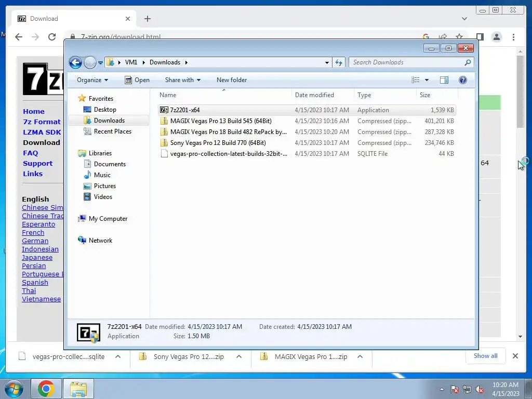Open the Organize menu
Viewport: 532px width, 399px height.
[92, 80]
